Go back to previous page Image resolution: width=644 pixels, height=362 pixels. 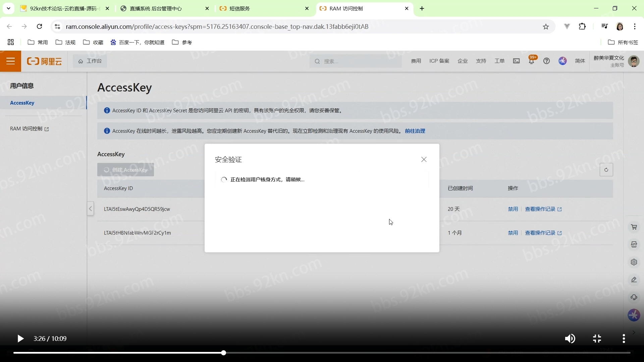point(9,26)
